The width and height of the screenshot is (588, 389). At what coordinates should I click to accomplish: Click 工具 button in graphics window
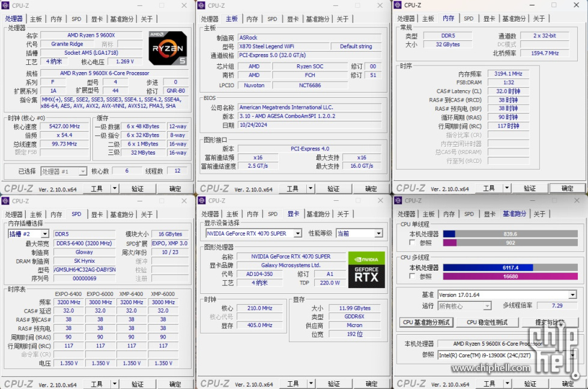tap(293, 384)
